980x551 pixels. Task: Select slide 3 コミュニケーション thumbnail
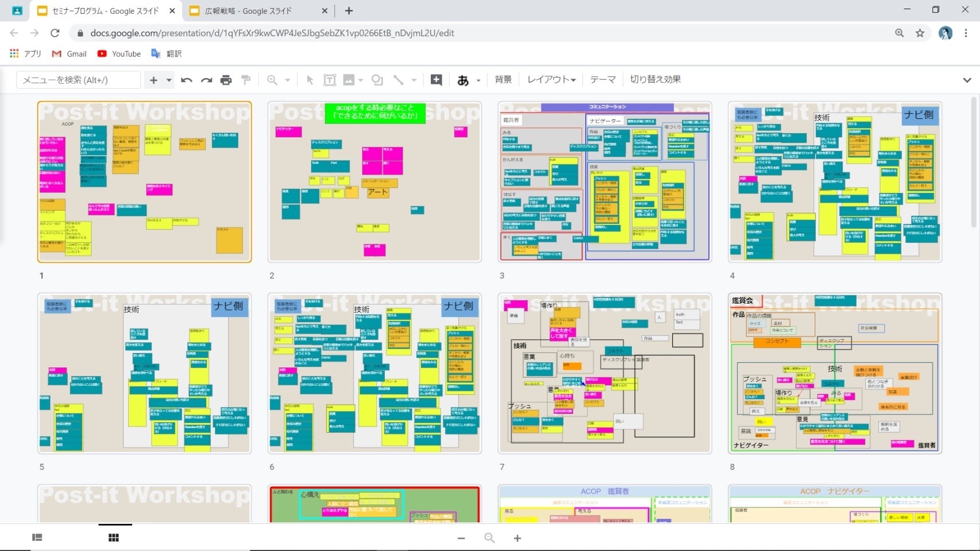[x=605, y=182]
